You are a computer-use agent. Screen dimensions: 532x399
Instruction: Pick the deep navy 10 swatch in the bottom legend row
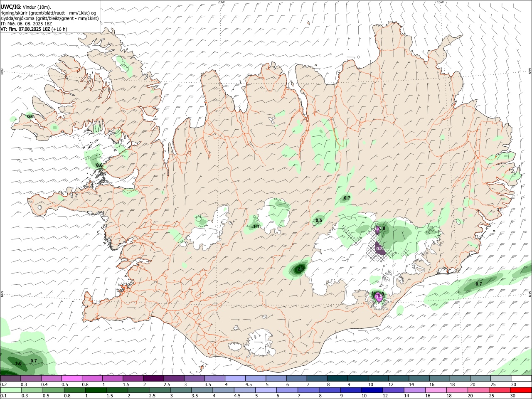[x=372, y=390]
